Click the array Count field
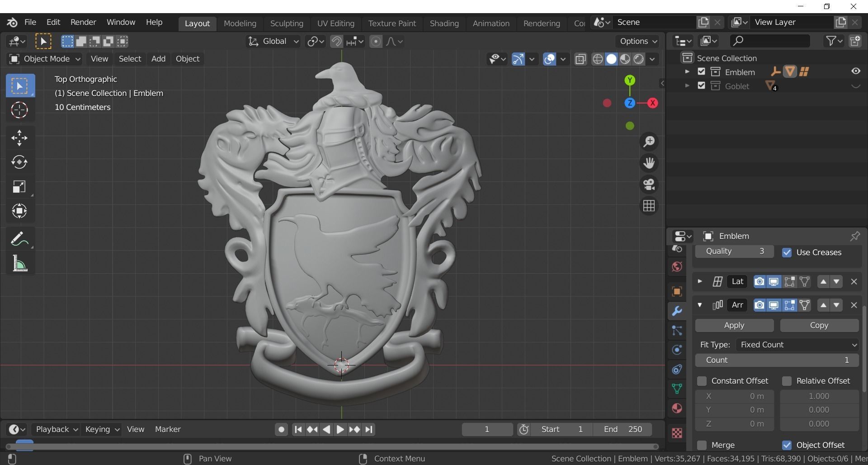The height and width of the screenshot is (465, 868). (x=777, y=360)
